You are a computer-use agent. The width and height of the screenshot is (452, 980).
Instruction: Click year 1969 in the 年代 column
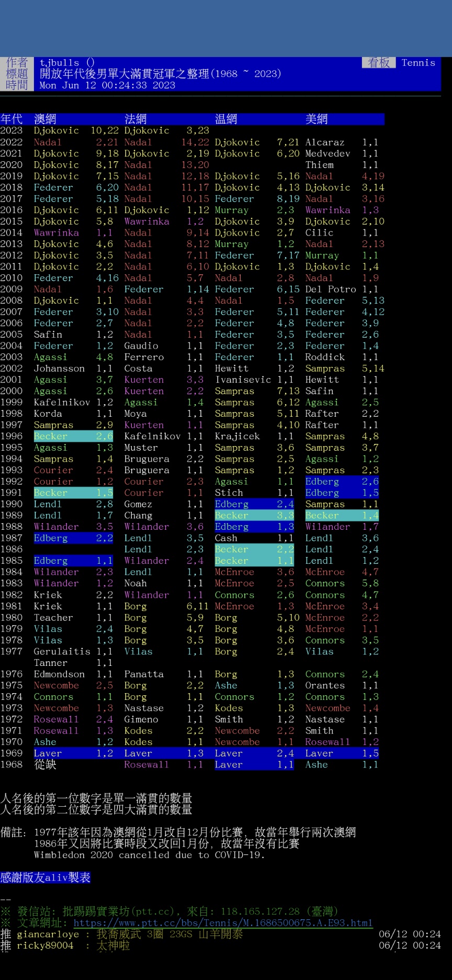click(12, 753)
